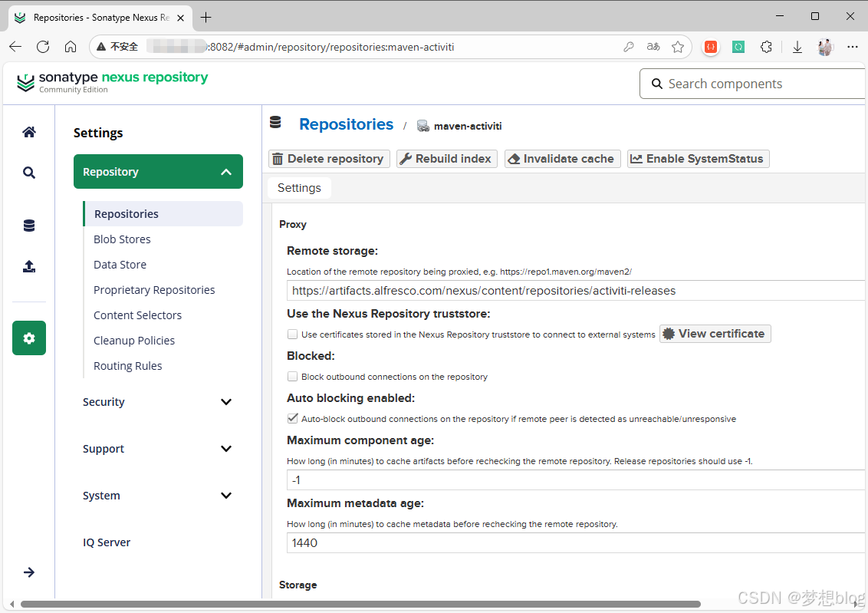Viewport: 868px width, 613px height.
Task: Open the browser profile avatar
Action: coord(825,47)
